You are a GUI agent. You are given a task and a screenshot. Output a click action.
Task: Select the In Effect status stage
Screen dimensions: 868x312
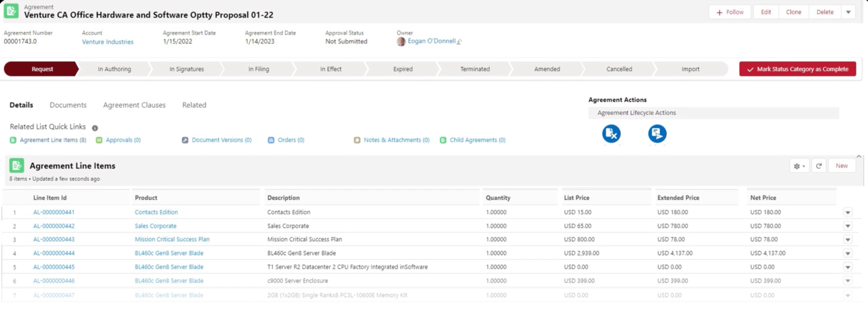[330, 69]
